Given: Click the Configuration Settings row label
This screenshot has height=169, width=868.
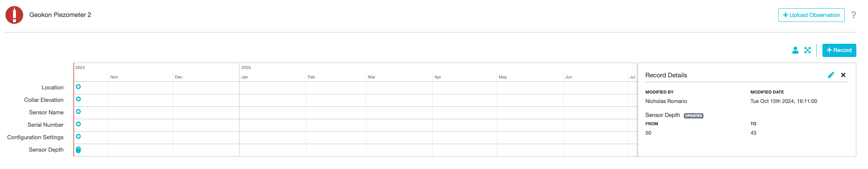Looking at the screenshot, I should (35, 137).
